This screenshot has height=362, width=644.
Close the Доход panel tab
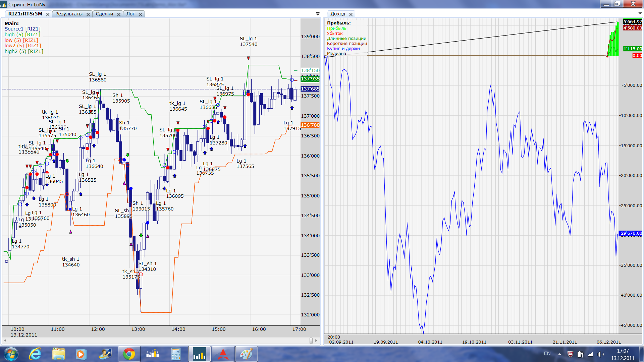pos(351,14)
